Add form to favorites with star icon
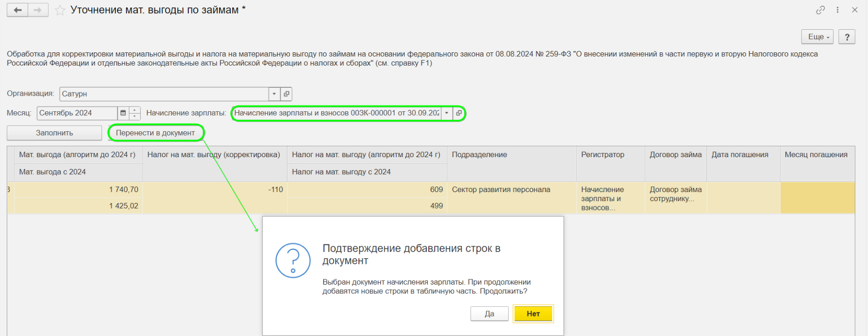 click(x=60, y=10)
